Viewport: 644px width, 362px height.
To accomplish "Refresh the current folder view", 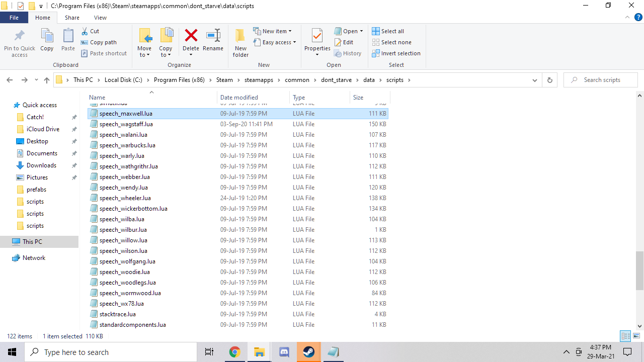I will (x=549, y=80).
